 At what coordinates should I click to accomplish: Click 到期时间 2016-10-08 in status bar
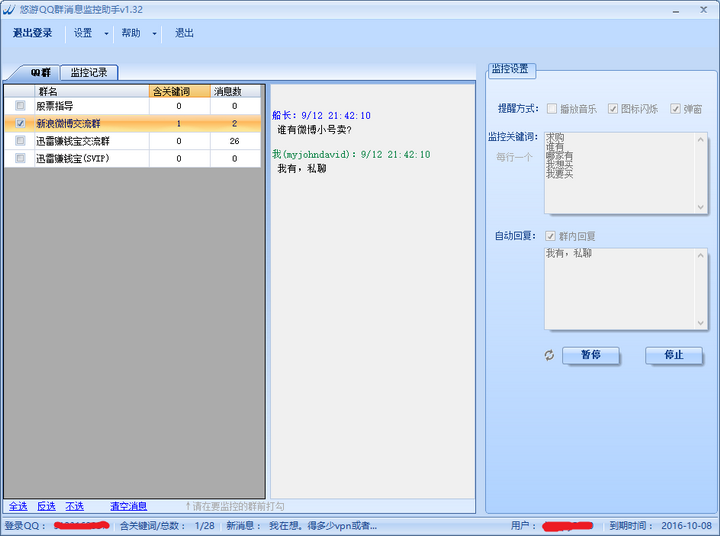coord(661,525)
